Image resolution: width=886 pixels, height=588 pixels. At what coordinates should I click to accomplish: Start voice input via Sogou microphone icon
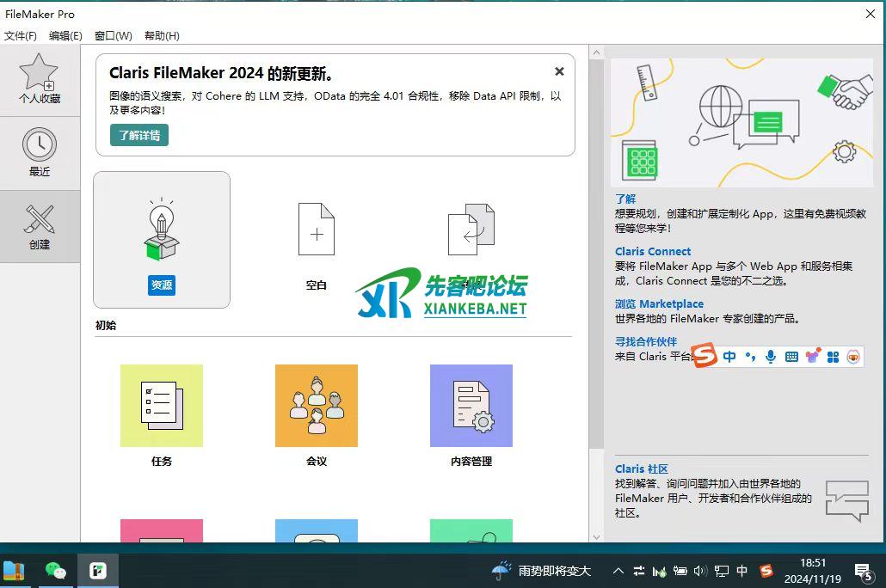coord(770,356)
